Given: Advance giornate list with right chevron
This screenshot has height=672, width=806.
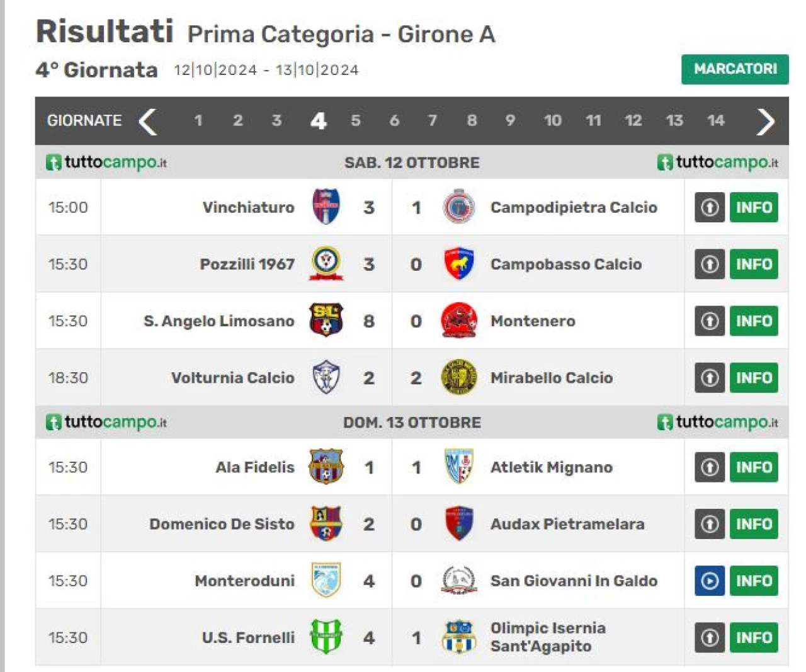Looking at the screenshot, I should tap(765, 122).
